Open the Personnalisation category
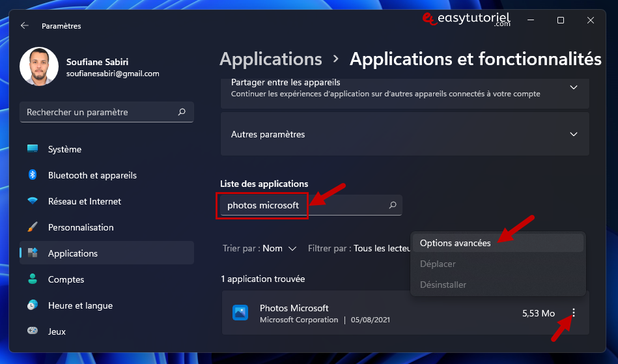Screen dimensions: 618x364 106,227
